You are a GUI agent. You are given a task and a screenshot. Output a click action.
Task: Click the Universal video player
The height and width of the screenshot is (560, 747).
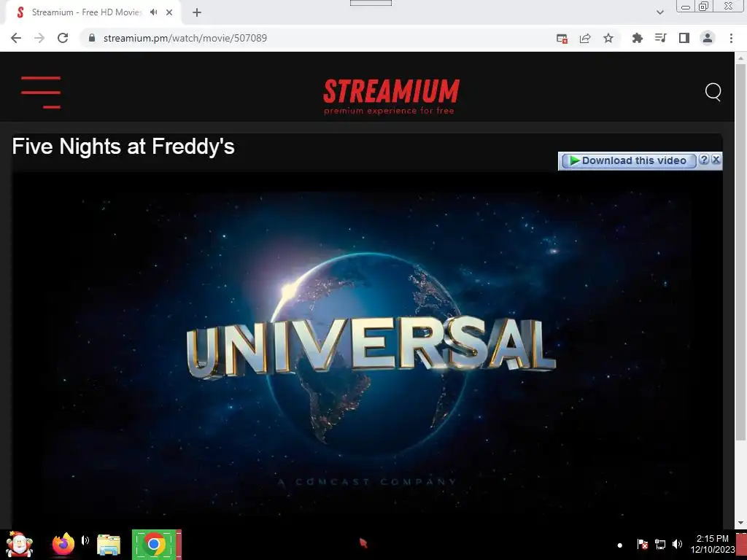coord(367,350)
